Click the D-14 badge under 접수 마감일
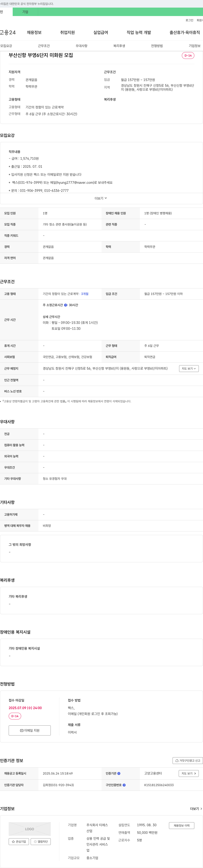Viewport: 203px width, 868px height. coord(15,716)
